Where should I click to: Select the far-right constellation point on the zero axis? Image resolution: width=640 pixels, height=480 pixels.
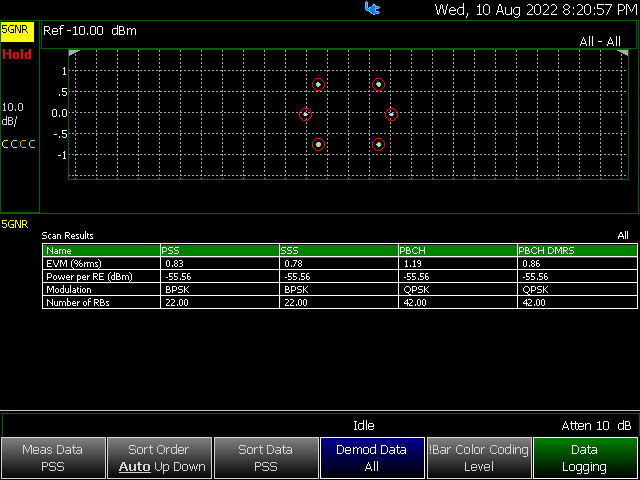click(x=391, y=114)
